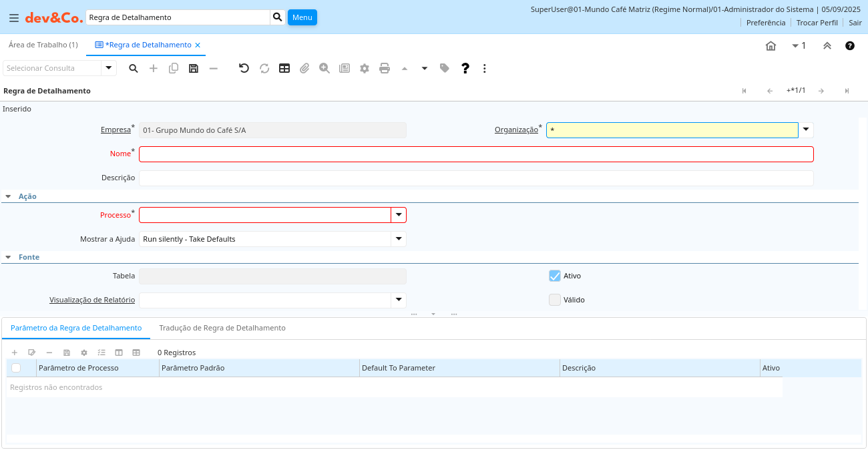
Task: Click the home icon at top right
Action: (771, 46)
